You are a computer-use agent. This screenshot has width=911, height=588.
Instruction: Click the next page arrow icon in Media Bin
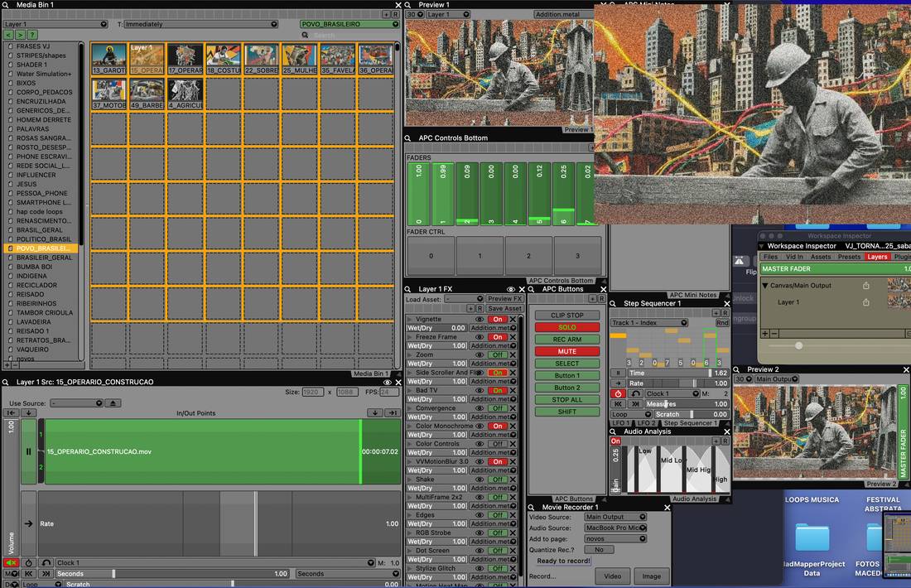click(21, 35)
